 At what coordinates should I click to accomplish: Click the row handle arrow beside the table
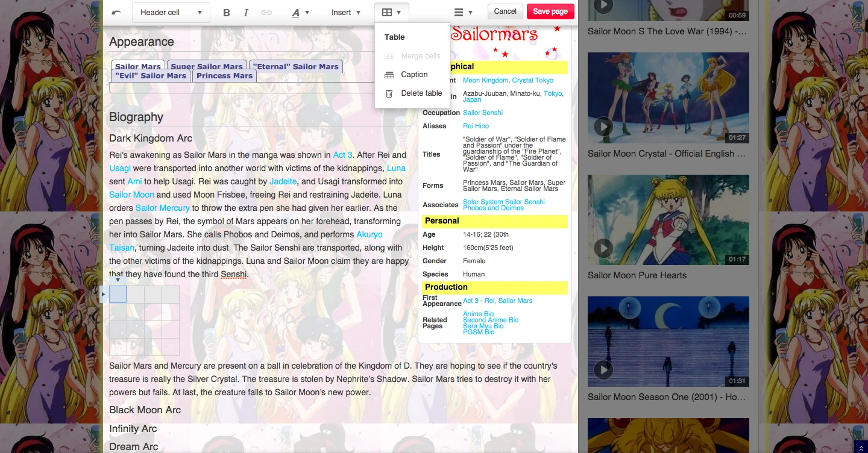click(104, 295)
